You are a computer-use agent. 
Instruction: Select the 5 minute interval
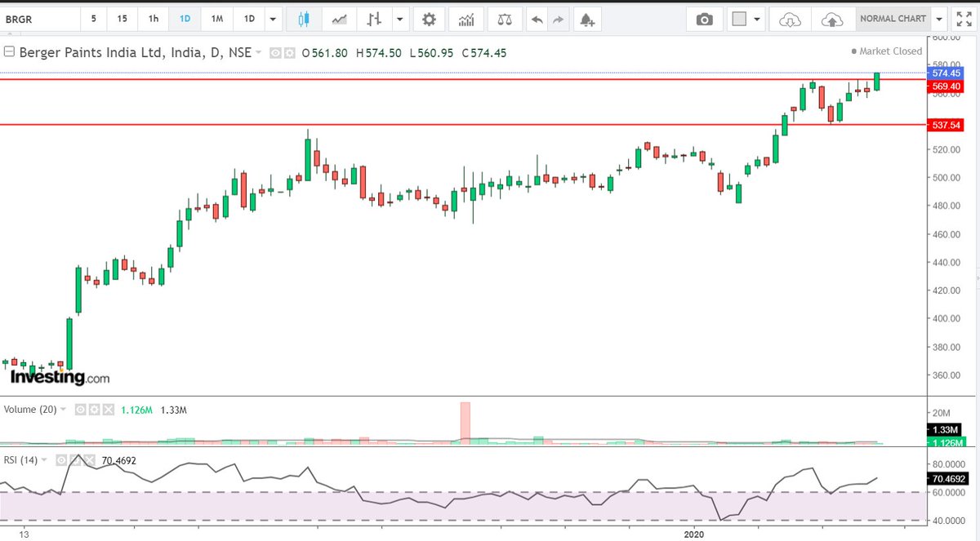[x=94, y=19]
